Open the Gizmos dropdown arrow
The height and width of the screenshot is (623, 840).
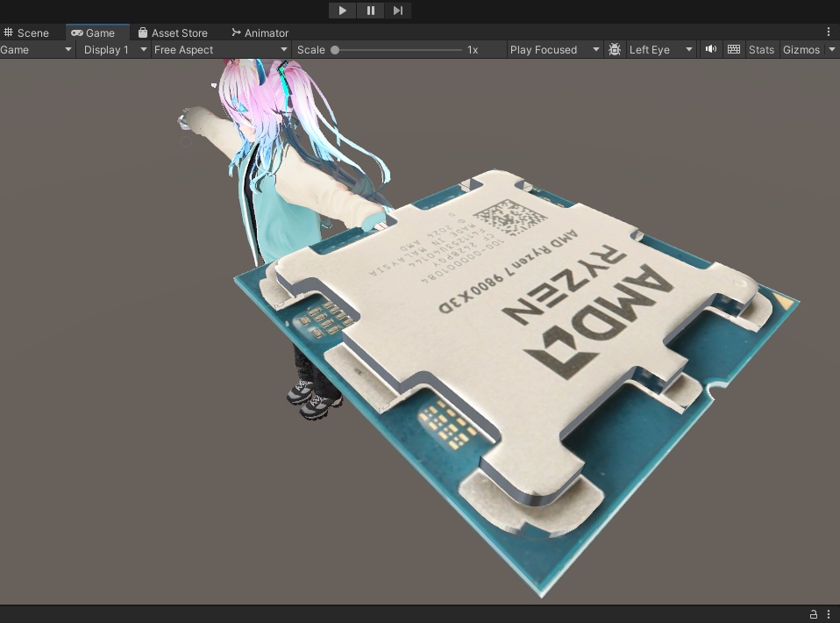click(x=832, y=50)
